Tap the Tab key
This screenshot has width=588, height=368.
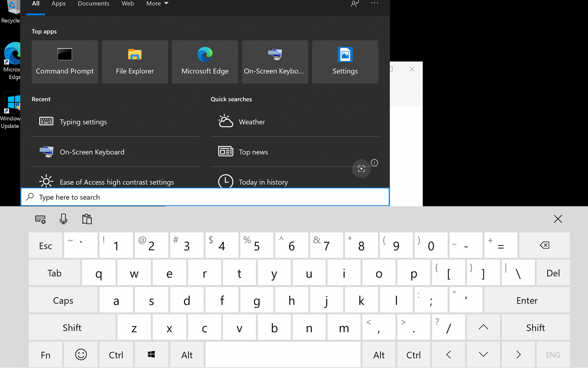pos(55,273)
